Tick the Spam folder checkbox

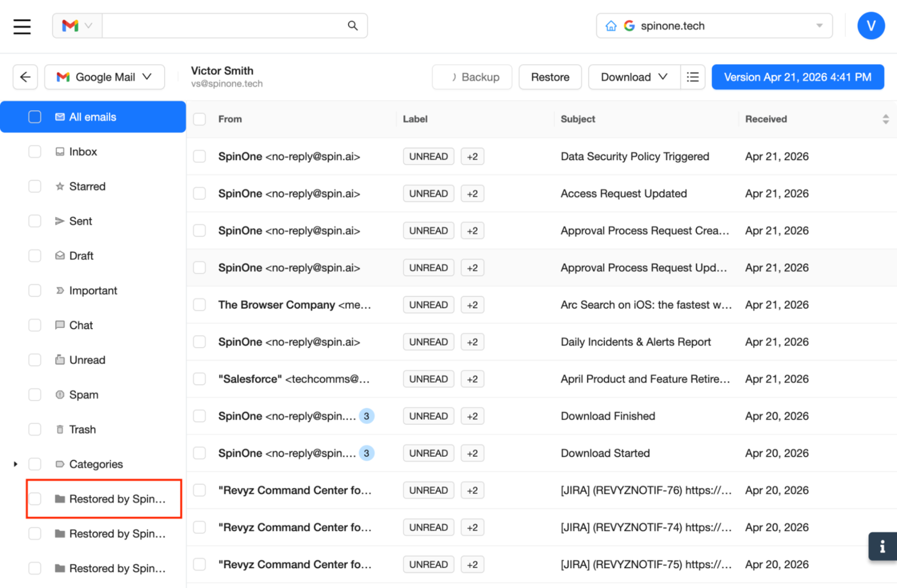click(x=35, y=395)
